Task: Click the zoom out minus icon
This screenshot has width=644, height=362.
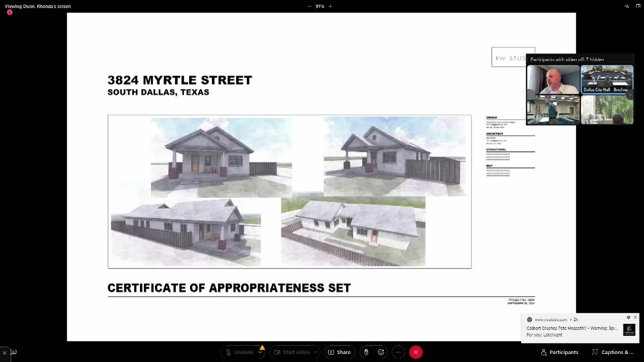Action: click(x=309, y=6)
